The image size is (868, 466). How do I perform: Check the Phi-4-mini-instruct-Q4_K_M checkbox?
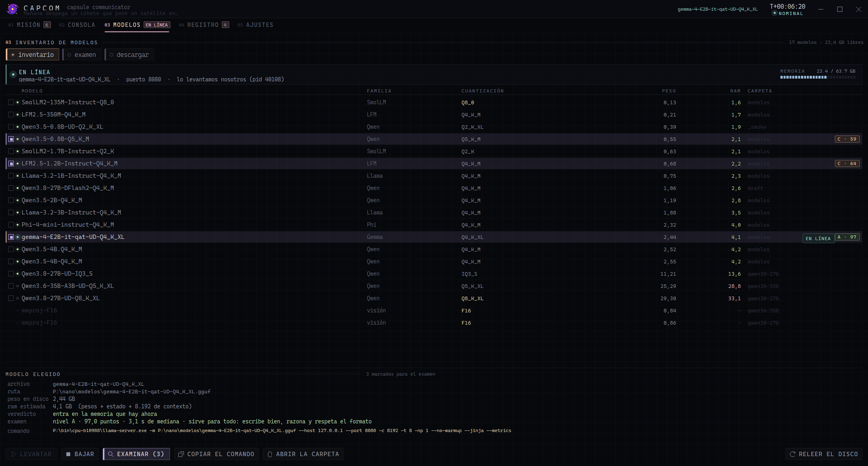point(11,225)
